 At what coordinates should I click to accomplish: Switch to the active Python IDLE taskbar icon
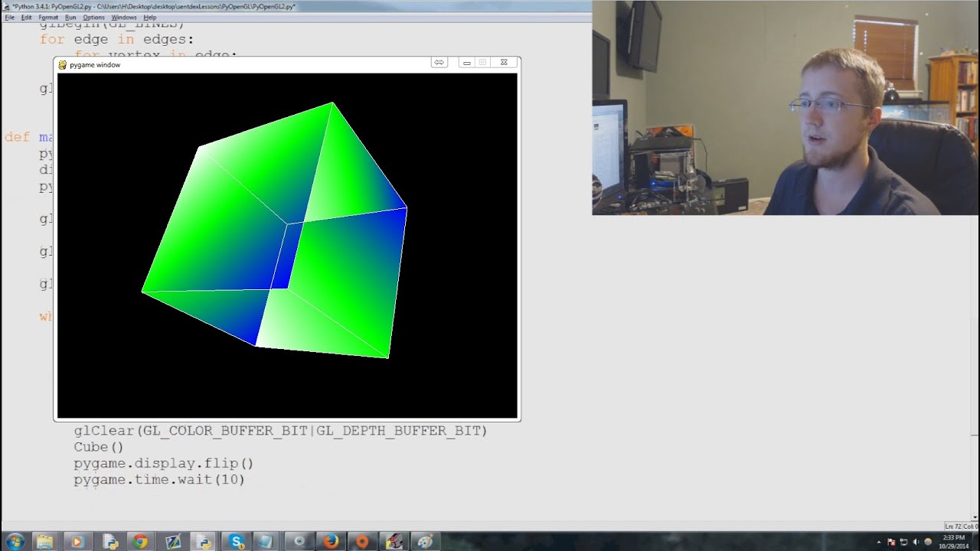[x=204, y=542]
